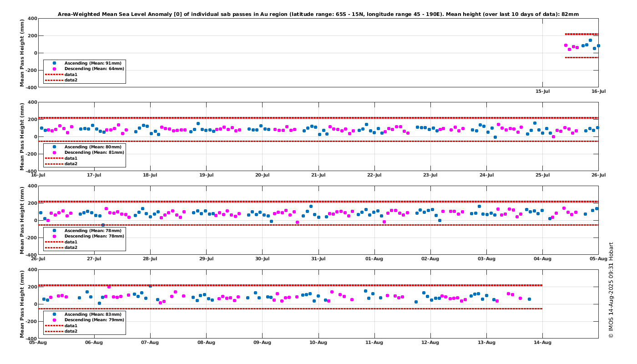Click the '28-Jul' x-axis tick label
The width and height of the screenshot is (637, 364).
[x=150, y=259]
